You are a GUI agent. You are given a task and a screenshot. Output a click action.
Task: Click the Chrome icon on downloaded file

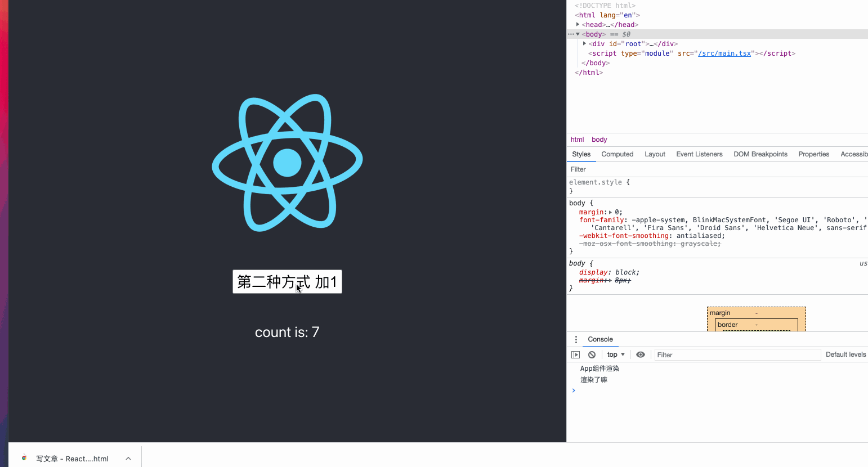pyautogui.click(x=24, y=458)
